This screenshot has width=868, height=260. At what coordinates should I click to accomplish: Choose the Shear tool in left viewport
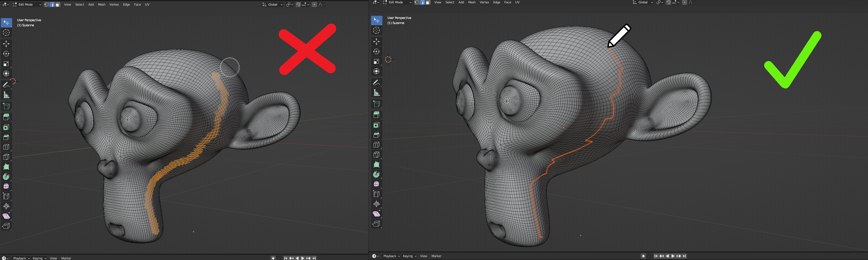pos(6,216)
